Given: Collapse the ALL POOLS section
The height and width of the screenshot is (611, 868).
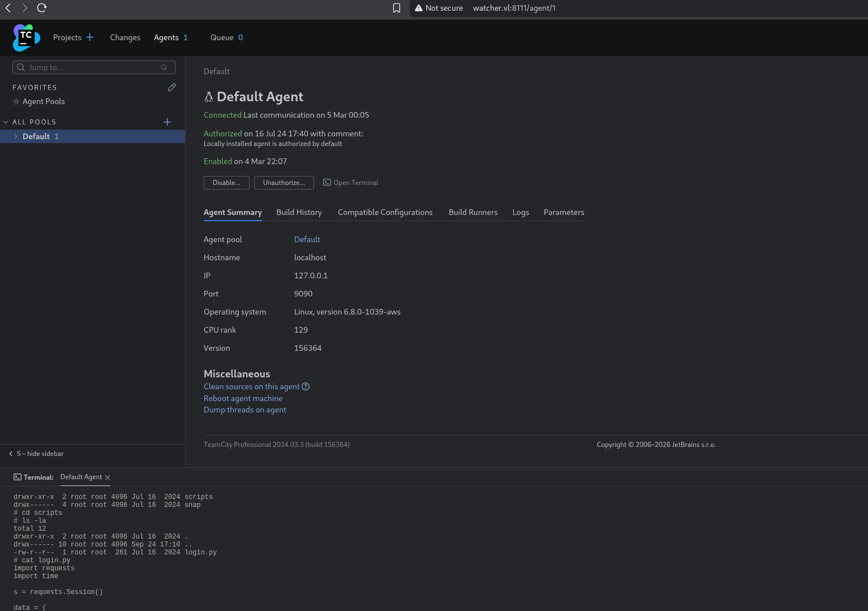Looking at the screenshot, I should 6,122.
